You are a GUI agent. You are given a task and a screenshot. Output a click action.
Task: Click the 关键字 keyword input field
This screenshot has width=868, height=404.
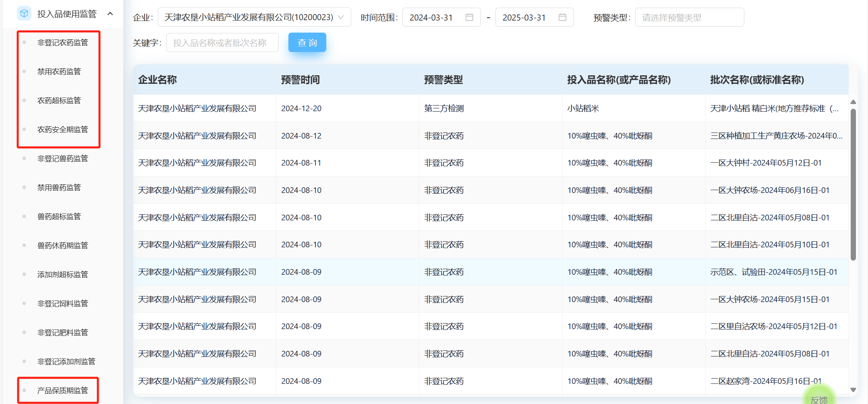tap(222, 43)
